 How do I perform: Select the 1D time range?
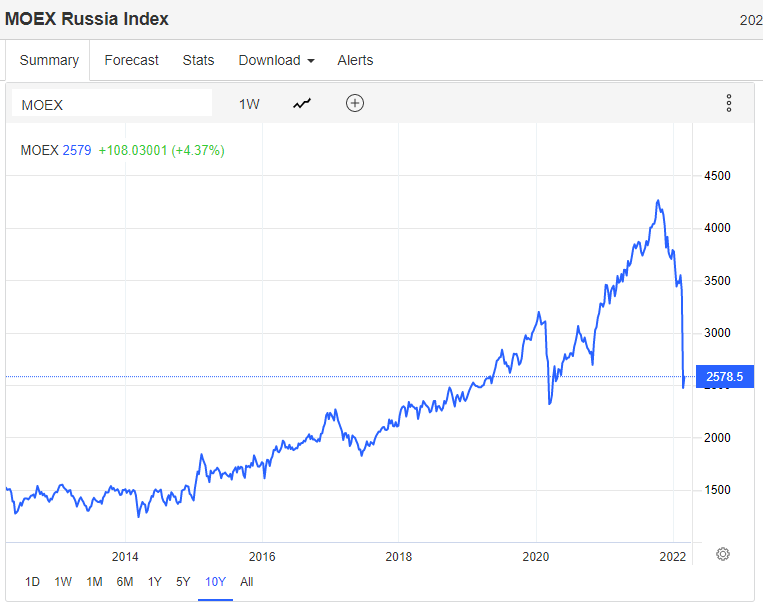[x=32, y=581]
